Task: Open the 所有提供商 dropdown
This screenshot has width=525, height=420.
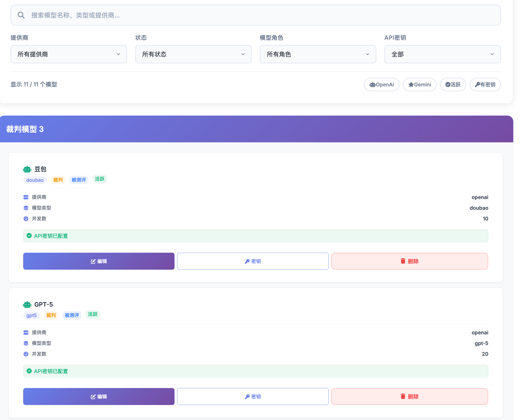Action: click(x=69, y=54)
